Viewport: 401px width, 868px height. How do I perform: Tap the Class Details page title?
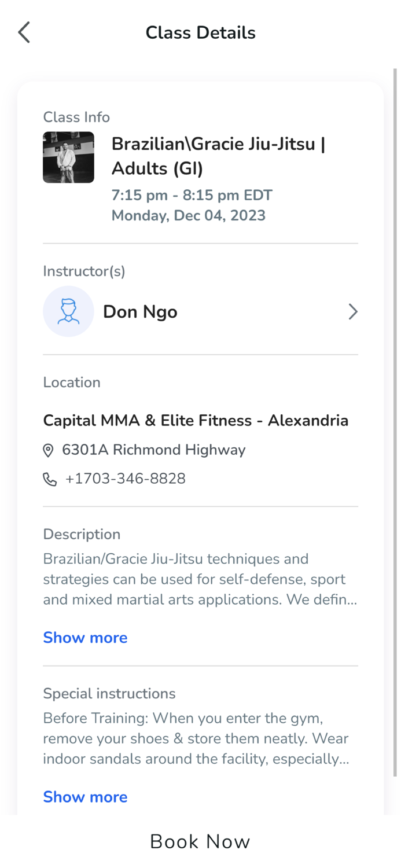(x=200, y=32)
